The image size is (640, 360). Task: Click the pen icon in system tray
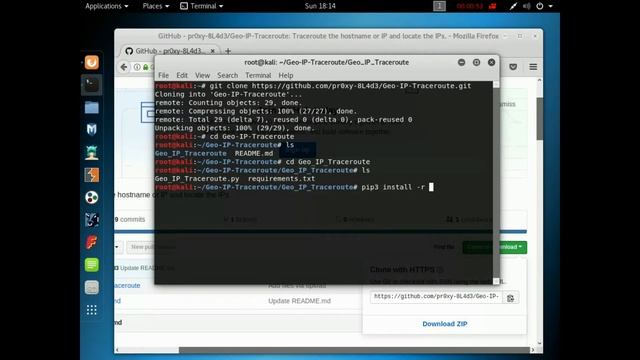point(513,6)
